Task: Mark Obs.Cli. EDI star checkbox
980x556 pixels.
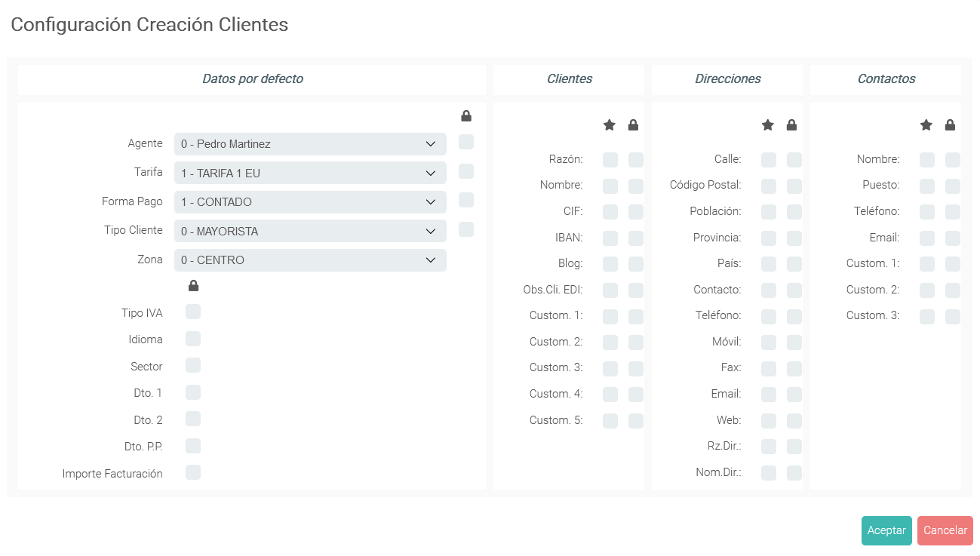Action: 610,290
